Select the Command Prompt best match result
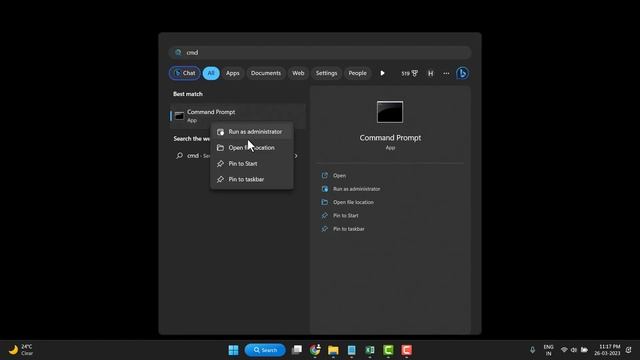 tap(238, 116)
